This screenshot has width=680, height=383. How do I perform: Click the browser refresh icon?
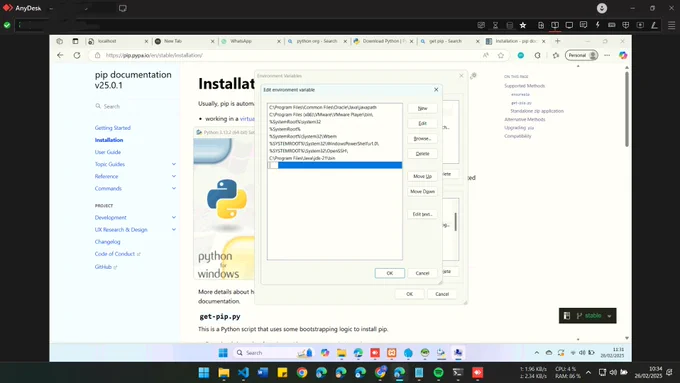pos(77,55)
